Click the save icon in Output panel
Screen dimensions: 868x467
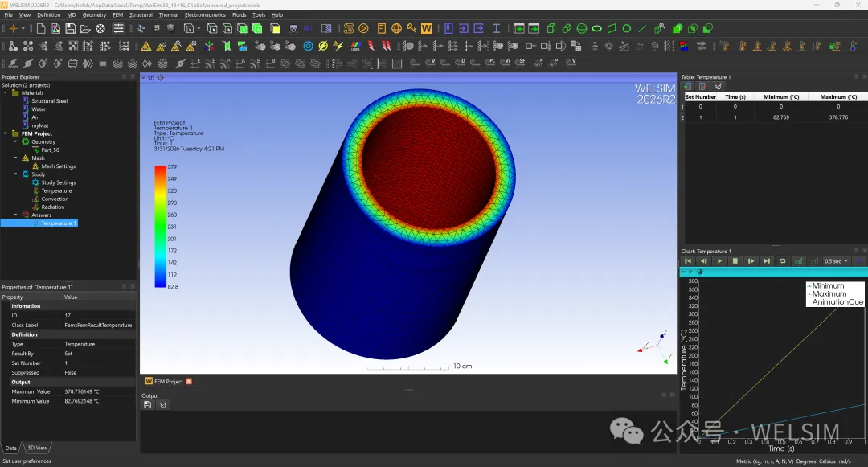pos(147,404)
